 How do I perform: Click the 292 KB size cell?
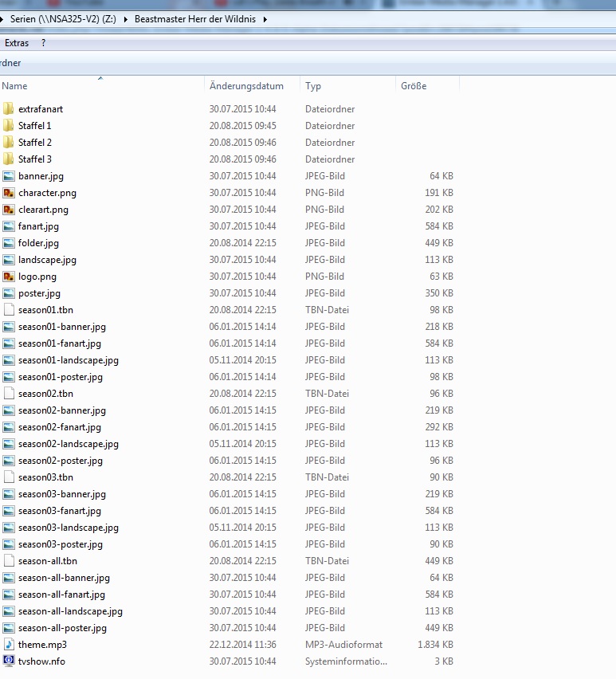(439, 427)
